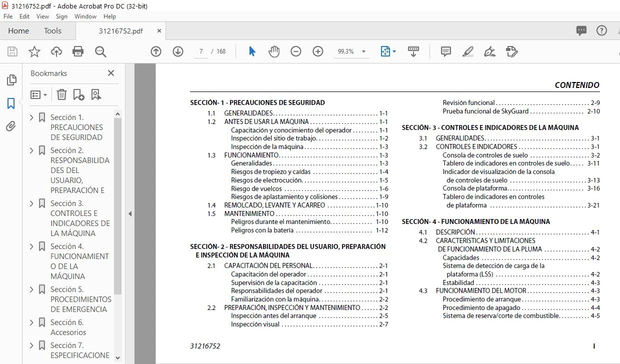Screen dimensions: 620x364
Task: Expand the Sección 4. FUNCIONAMIENTO DE LA MÁQUINA bookmark
Action: [x=32, y=246]
